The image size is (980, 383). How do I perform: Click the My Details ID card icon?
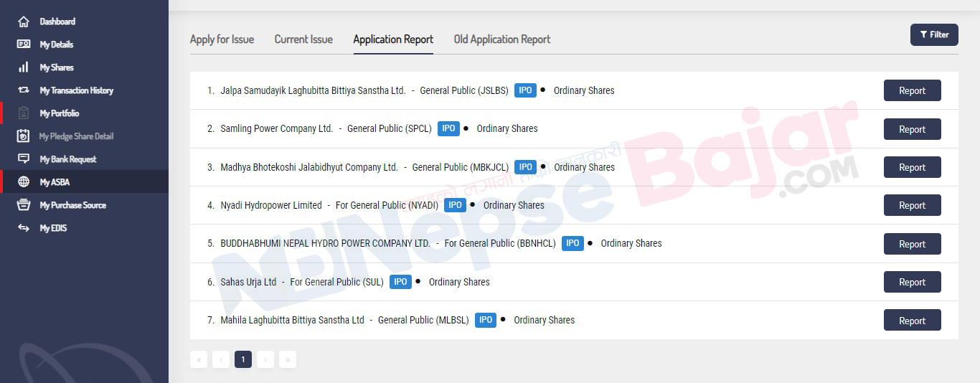pos(24,44)
